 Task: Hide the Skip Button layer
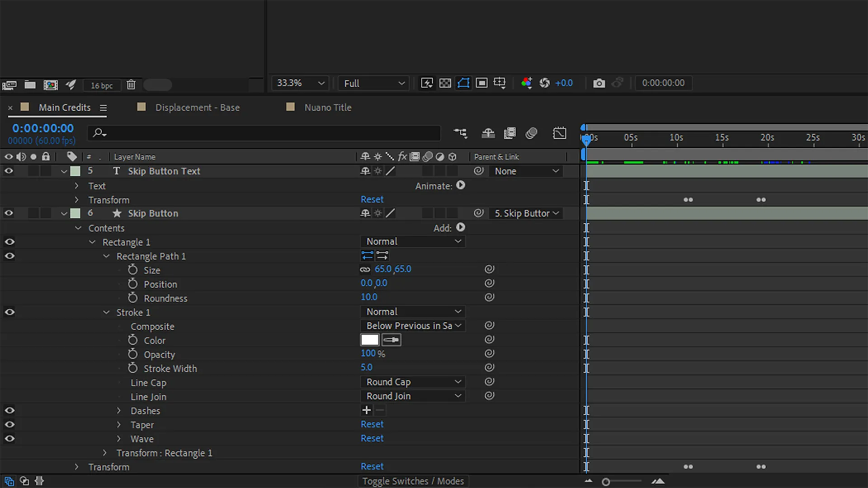click(x=9, y=213)
